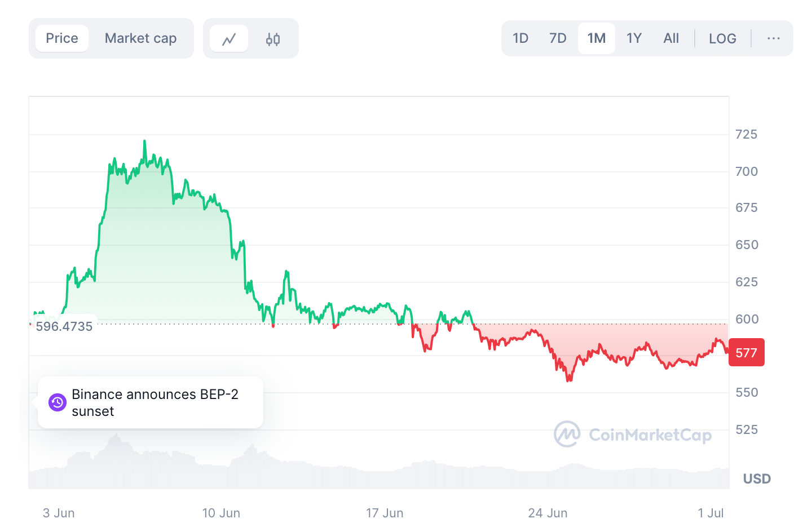Click the Binance announces BEP-2 sunset card
The height and width of the screenshot is (532, 803).
tap(150, 402)
